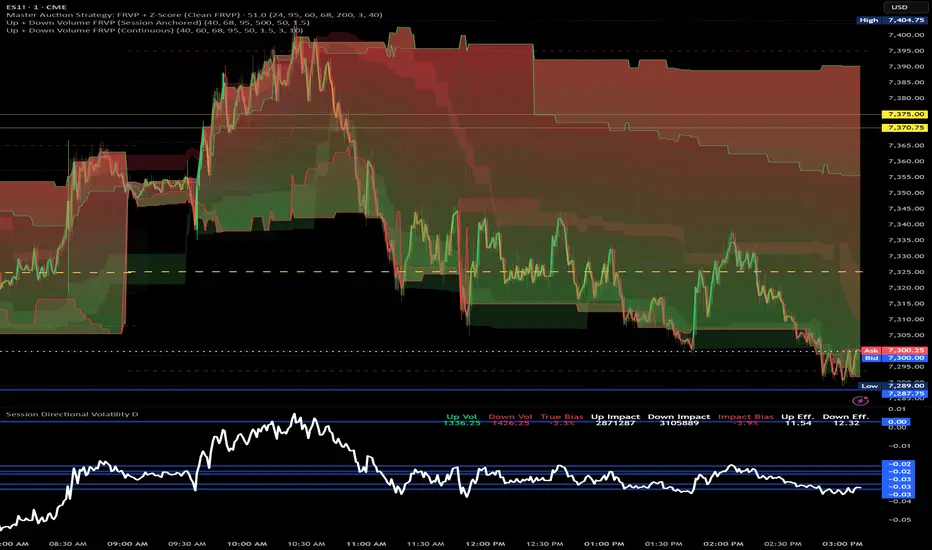Click the 11:00 AM time axis label

(366, 543)
